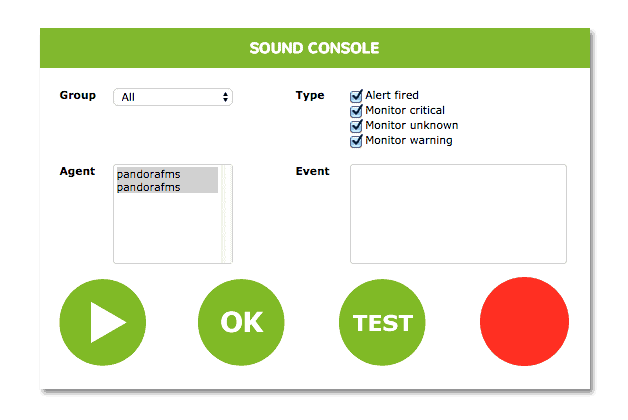The height and width of the screenshot is (420, 628).
Task: Disable the Monitor unknown checkbox
Action: (356, 126)
